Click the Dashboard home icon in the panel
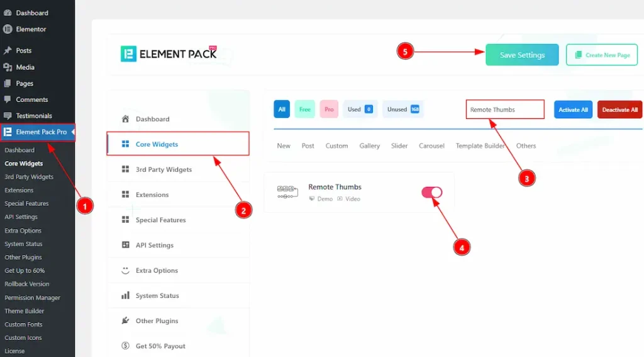Viewport: 644px width, 357px height. click(x=125, y=119)
